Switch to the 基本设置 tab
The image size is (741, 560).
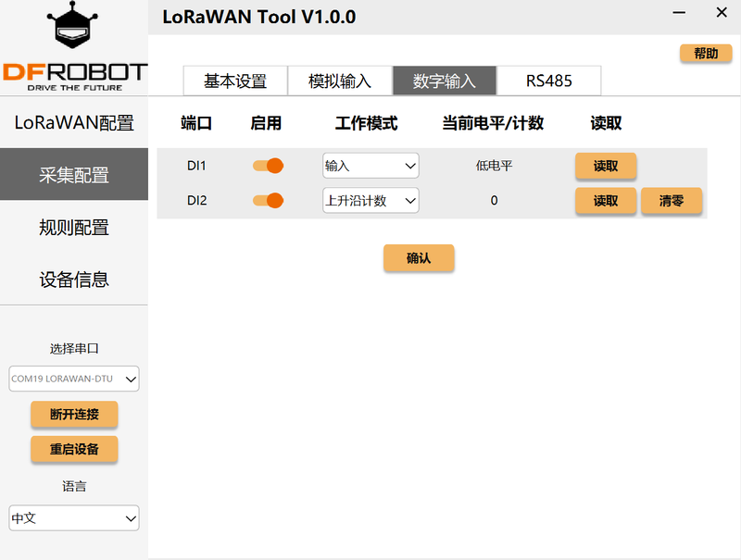coord(235,81)
